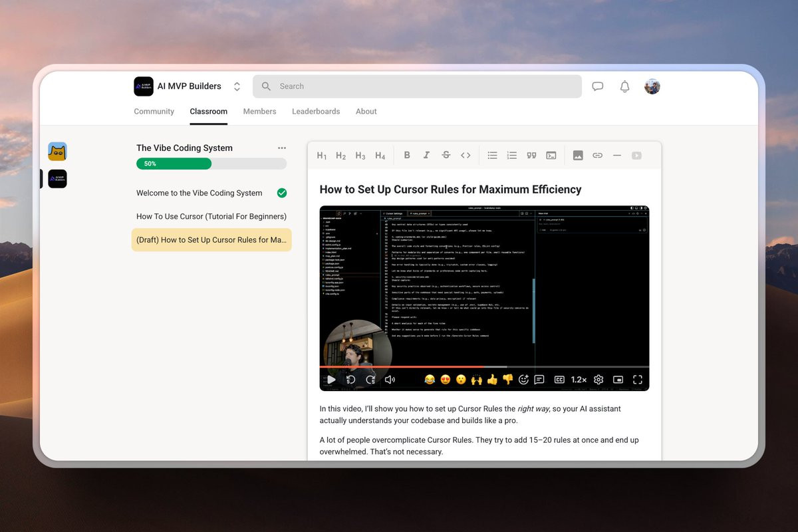Apply Heading 3 formatting
The width and height of the screenshot is (798, 532).
[360, 156]
